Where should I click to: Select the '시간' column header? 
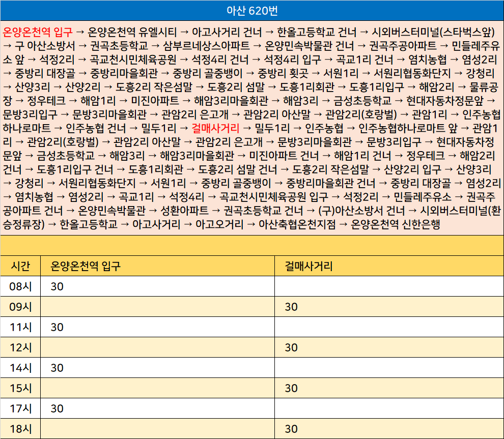pos(20,266)
